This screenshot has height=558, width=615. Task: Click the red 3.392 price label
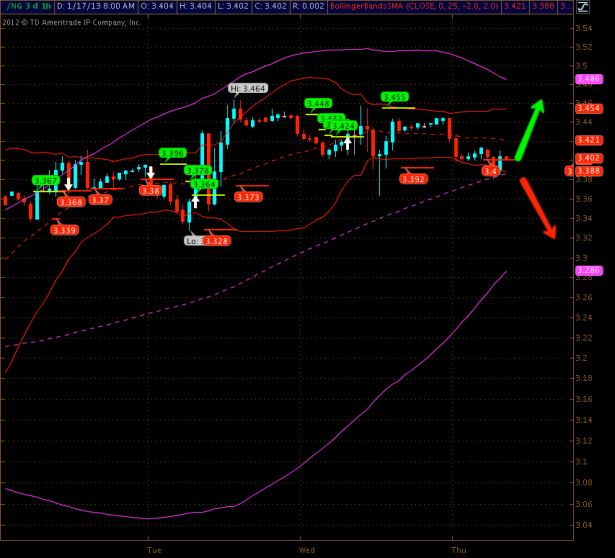[412, 178]
